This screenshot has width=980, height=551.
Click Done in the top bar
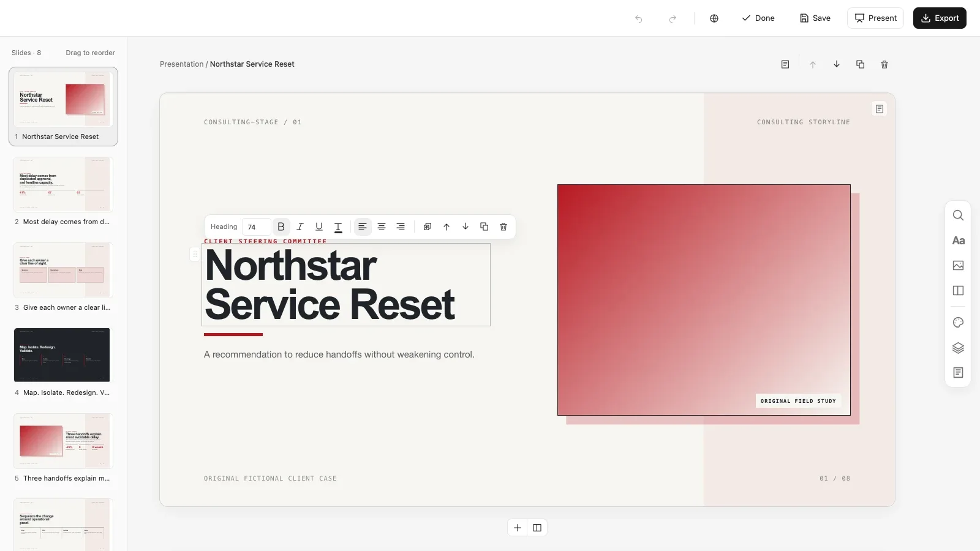[758, 18]
